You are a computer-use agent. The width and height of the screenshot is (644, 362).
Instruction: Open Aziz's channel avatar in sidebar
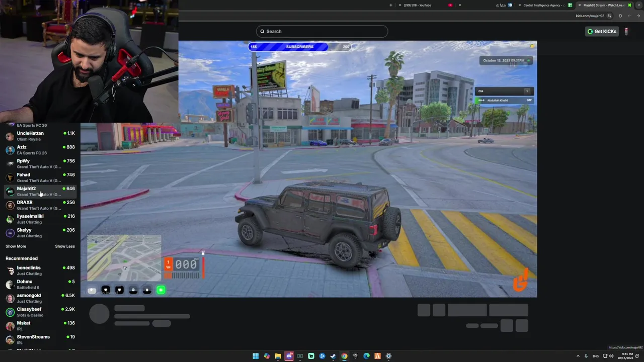click(x=10, y=150)
